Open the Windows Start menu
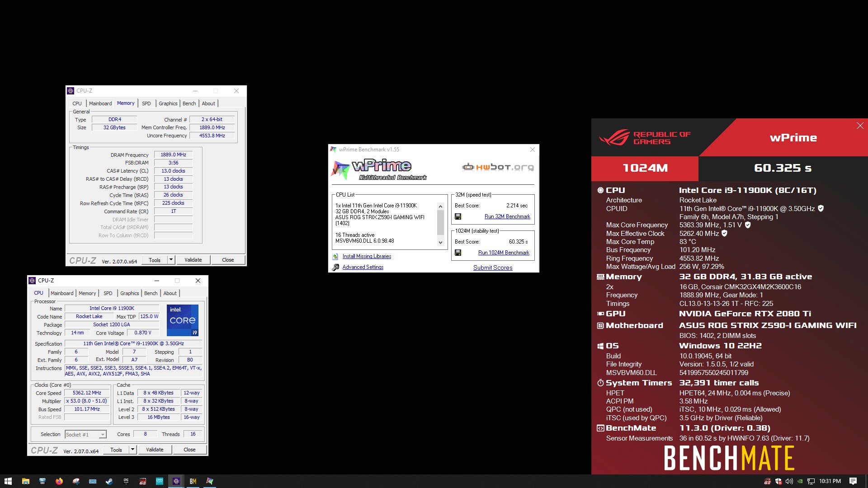Image resolution: width=868 pixels, height=488 pixels. tap(8, 481)
